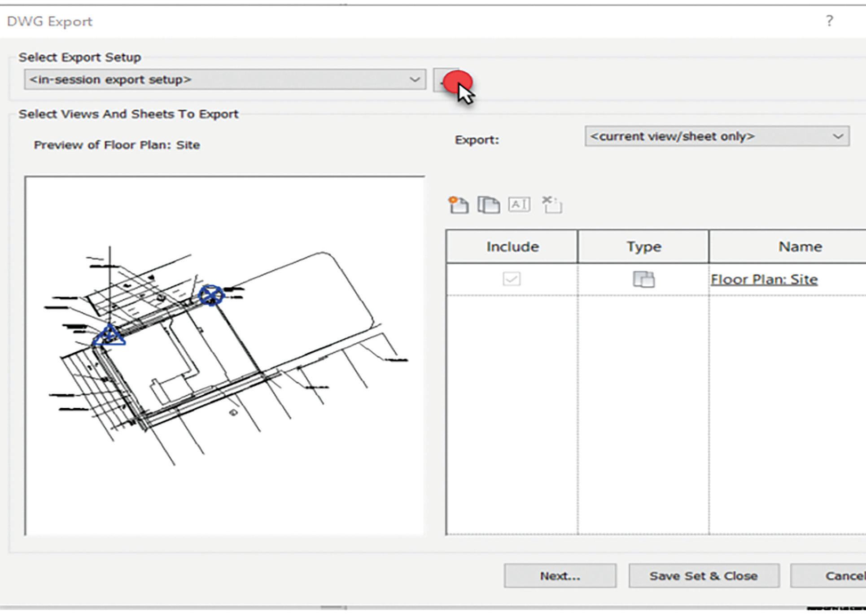Click the modify export setup button
The height and width of the screenshot is (616, 866).
(x=446, y=80)
